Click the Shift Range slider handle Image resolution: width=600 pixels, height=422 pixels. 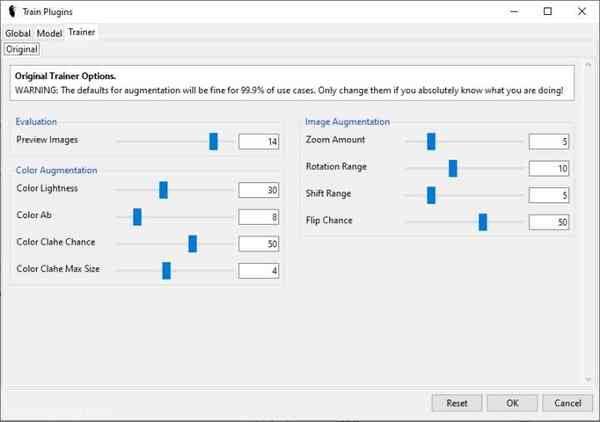click(431, 195)
